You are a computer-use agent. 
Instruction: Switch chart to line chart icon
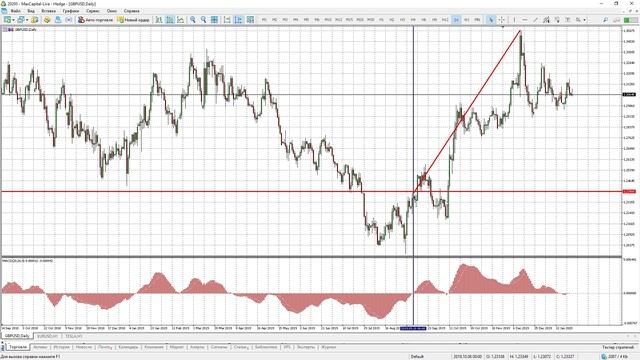tap(180, 20)
